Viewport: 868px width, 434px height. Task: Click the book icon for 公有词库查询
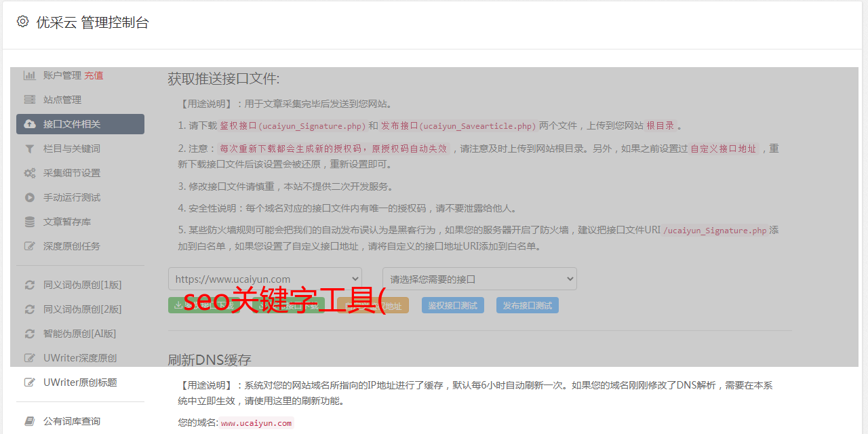coord(30,421)
